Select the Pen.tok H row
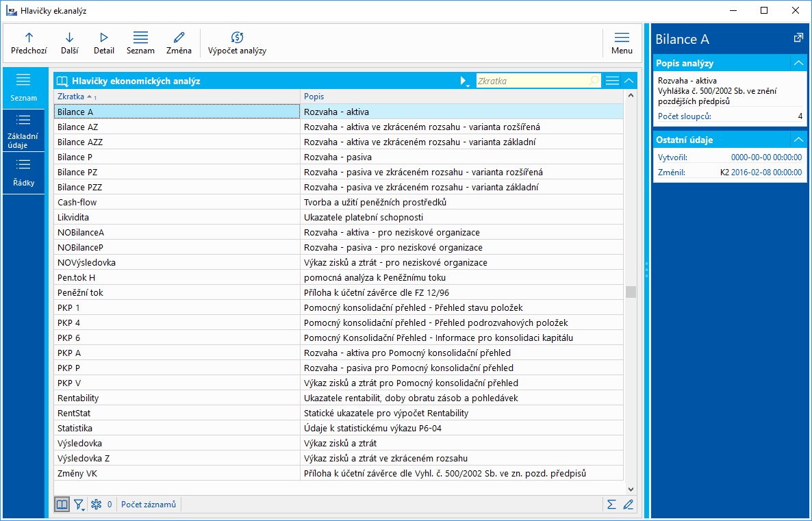Image resolution: width=812 pixels, height=521 pixels. [x=339, y=277]
